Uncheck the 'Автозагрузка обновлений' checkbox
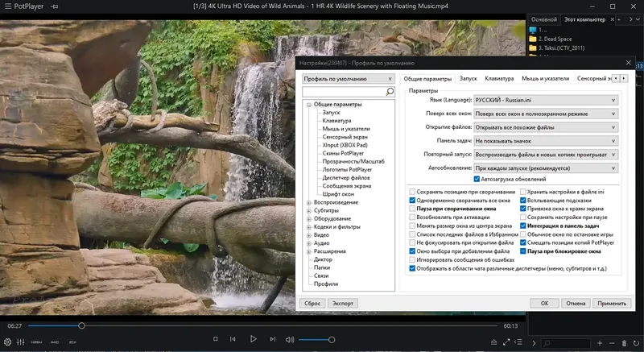This screenshot has width=644, height=352. pyautogui.click(x=477, y=179)
